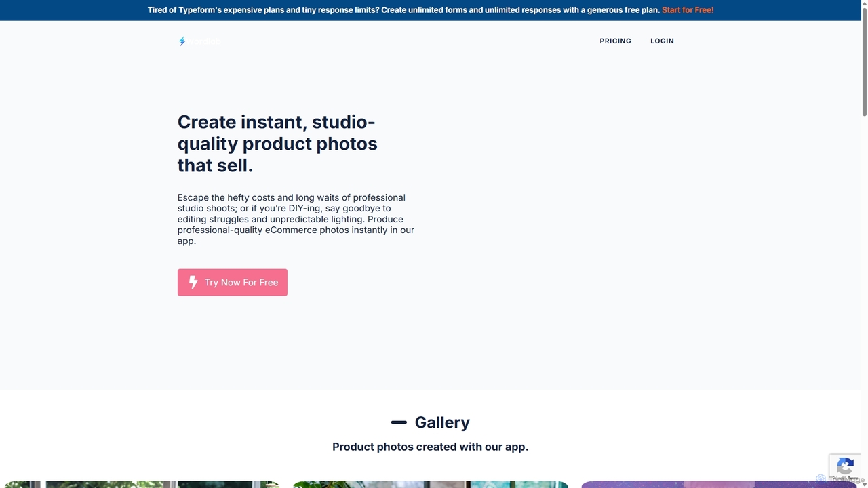Click the paragraph about studio shoot costs
Viewport: 868px width, 488px height.
click(296, 219)
